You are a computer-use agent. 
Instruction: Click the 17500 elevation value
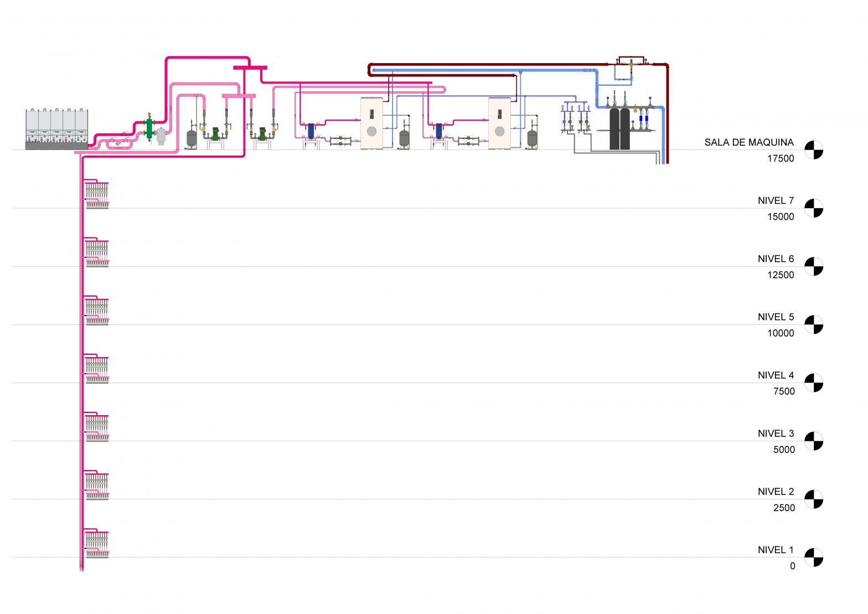(780, 158)
